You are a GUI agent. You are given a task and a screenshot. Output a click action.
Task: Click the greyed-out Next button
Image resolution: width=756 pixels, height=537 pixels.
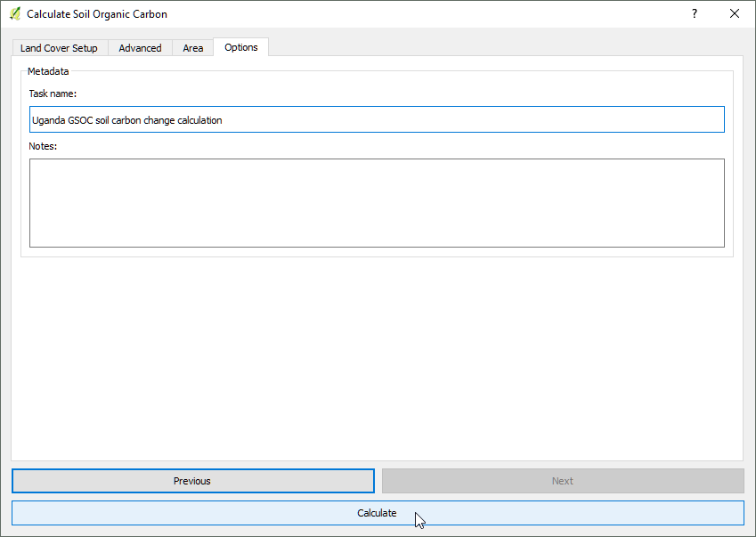click(562, 481)
